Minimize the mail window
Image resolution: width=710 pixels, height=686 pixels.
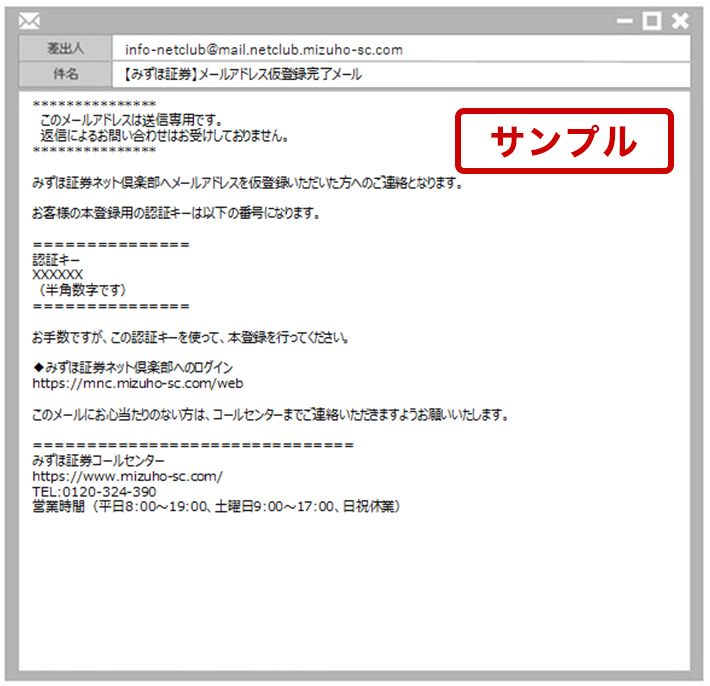[624, 21]
